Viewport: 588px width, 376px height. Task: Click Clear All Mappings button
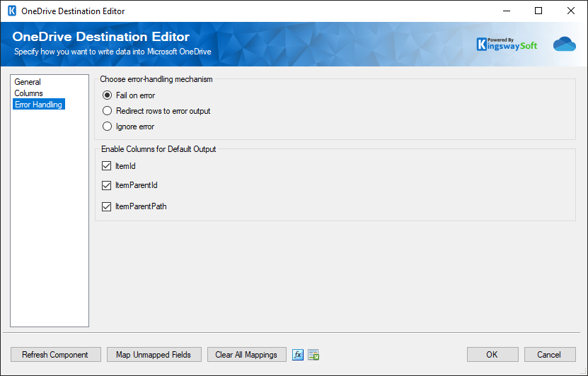246,355
